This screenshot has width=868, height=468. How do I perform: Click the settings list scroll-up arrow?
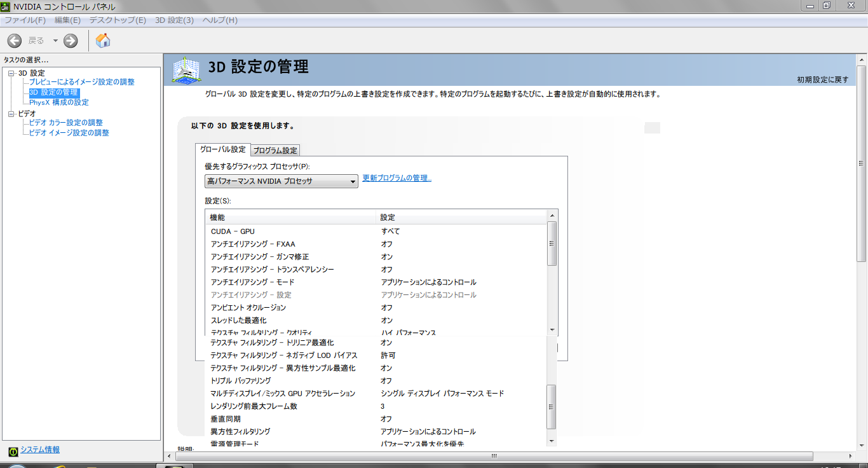(x=552, y=216)
